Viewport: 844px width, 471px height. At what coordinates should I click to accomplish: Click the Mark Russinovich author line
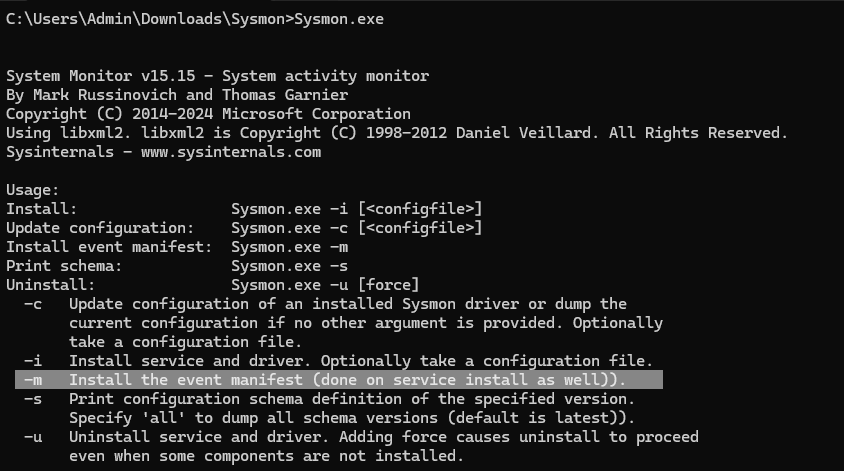pos(177,95)
